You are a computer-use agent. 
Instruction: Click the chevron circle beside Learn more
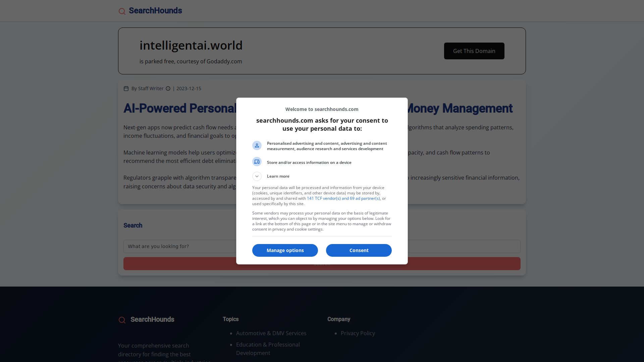point(257,176)
